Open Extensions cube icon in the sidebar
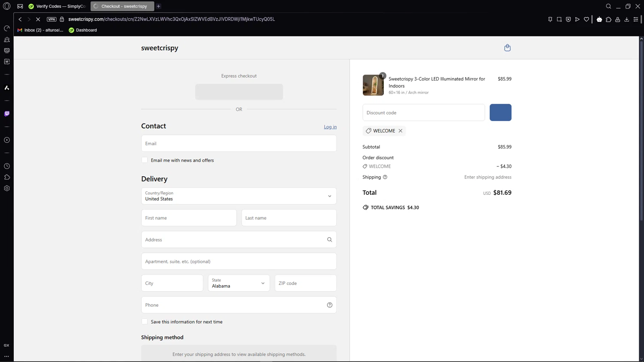 coord(7,177)
